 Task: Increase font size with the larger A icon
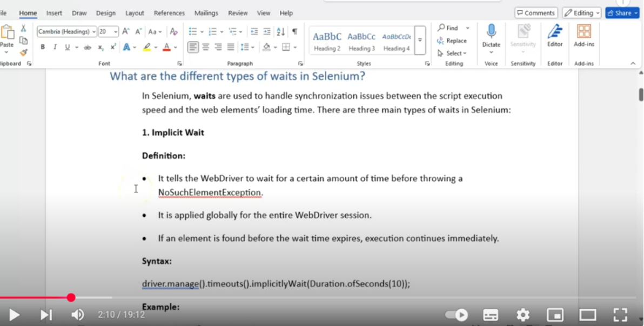tap(126, 32)
